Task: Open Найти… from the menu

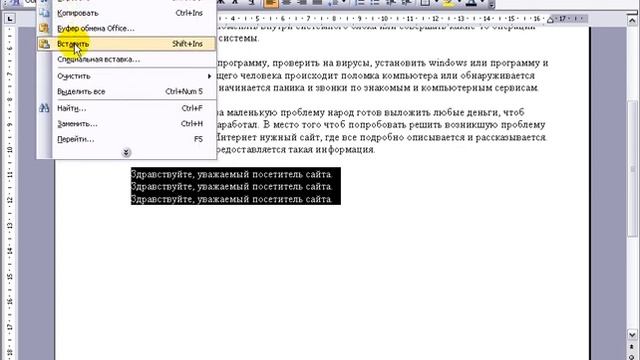Action: 127,108
